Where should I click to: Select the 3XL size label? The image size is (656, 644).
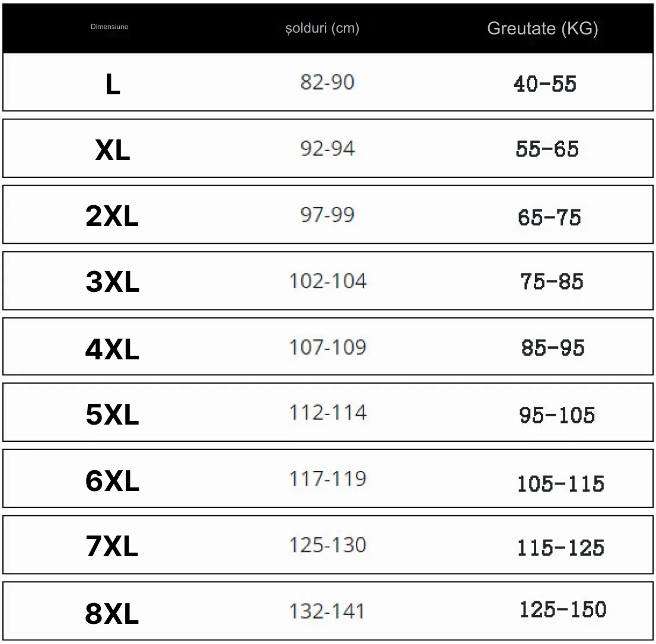[x=112, y=282]
